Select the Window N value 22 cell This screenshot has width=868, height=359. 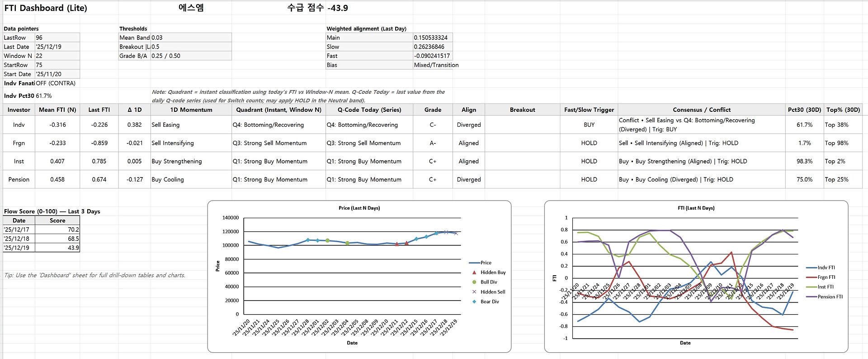coord(57,56)
